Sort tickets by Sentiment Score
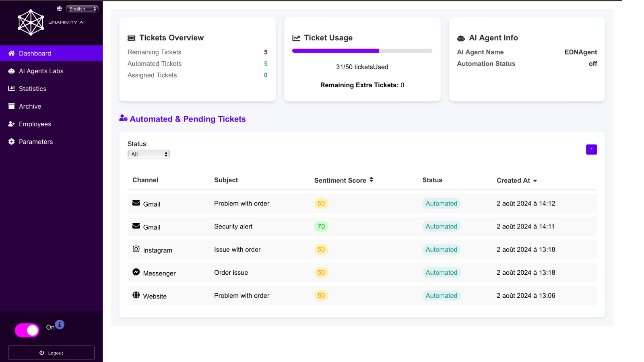Screen dimensions: 644x362 point(343,180)
